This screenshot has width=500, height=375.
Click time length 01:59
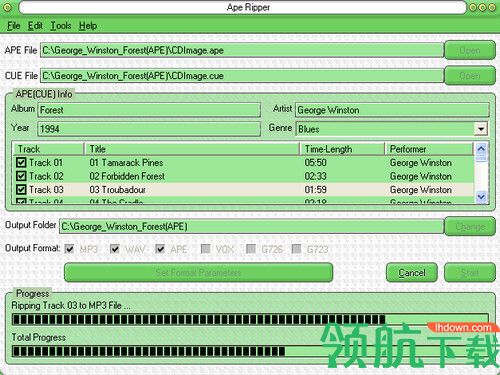tap(315, 190)
